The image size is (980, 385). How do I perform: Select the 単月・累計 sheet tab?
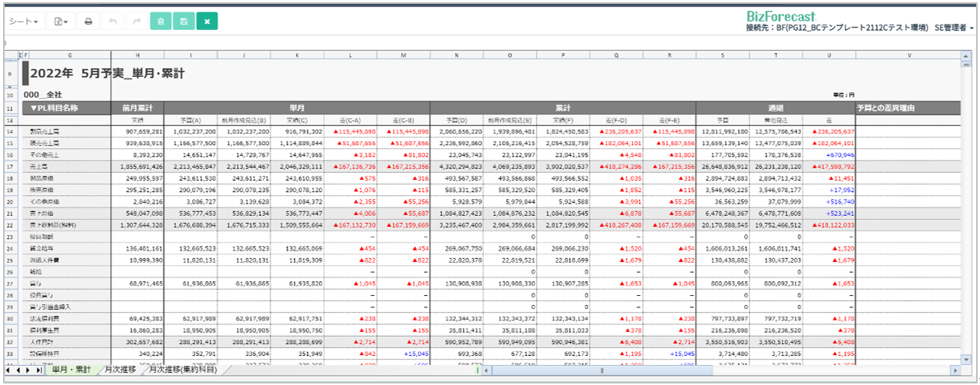(71, 370)
